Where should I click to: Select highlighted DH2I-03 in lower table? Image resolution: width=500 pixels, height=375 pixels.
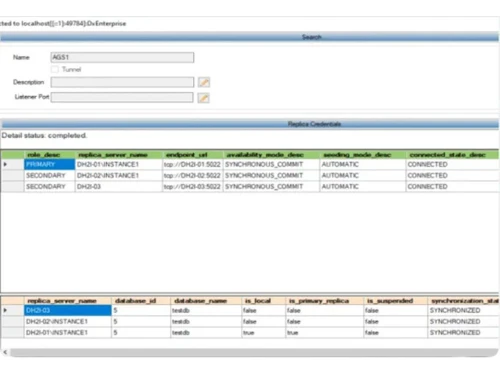[67, 310]
